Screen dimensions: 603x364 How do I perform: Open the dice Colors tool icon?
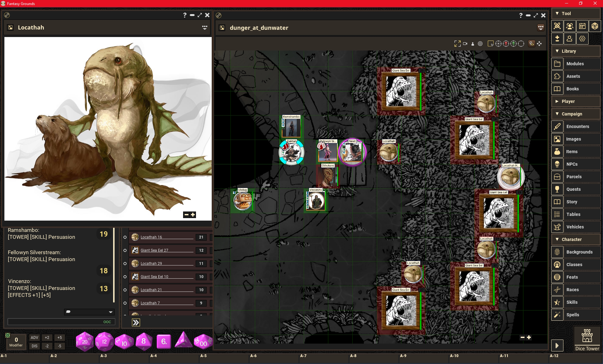(x=595, y=26)
